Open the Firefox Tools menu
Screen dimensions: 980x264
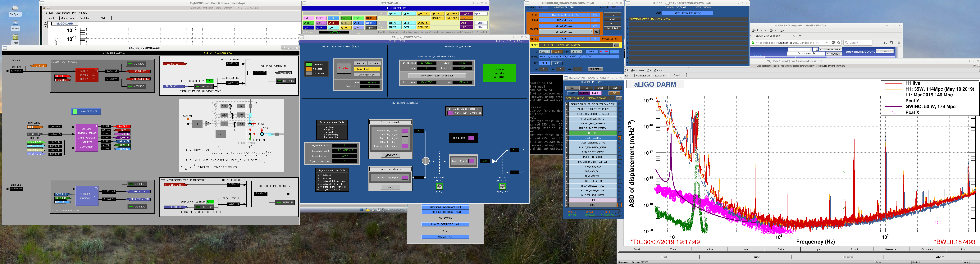pos(773,30)
